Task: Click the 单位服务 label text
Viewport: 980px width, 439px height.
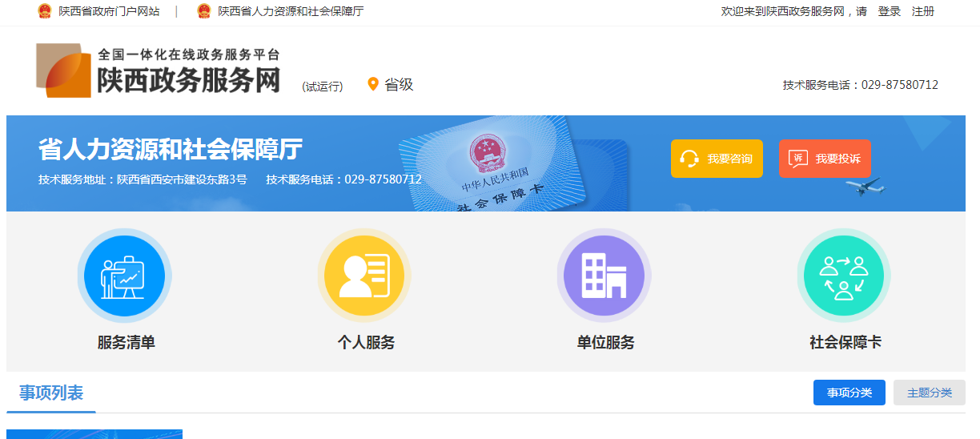Action: pos(606,342)
